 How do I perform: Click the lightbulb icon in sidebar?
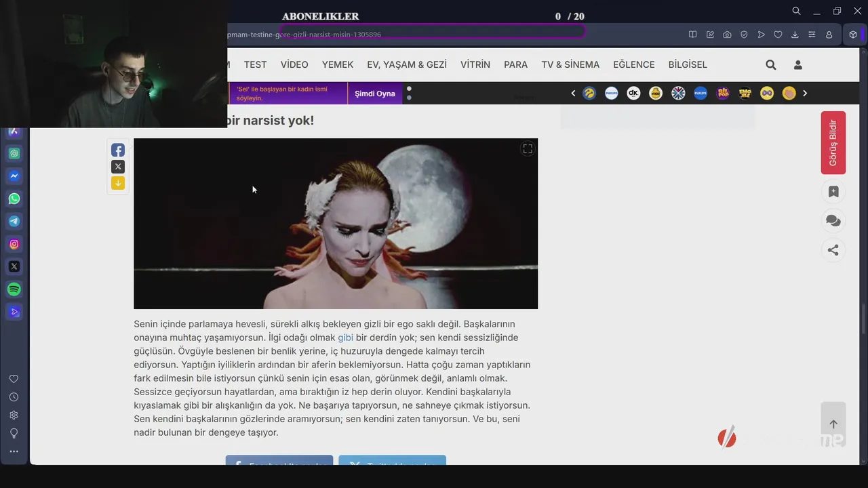click(x=14, y=433)
